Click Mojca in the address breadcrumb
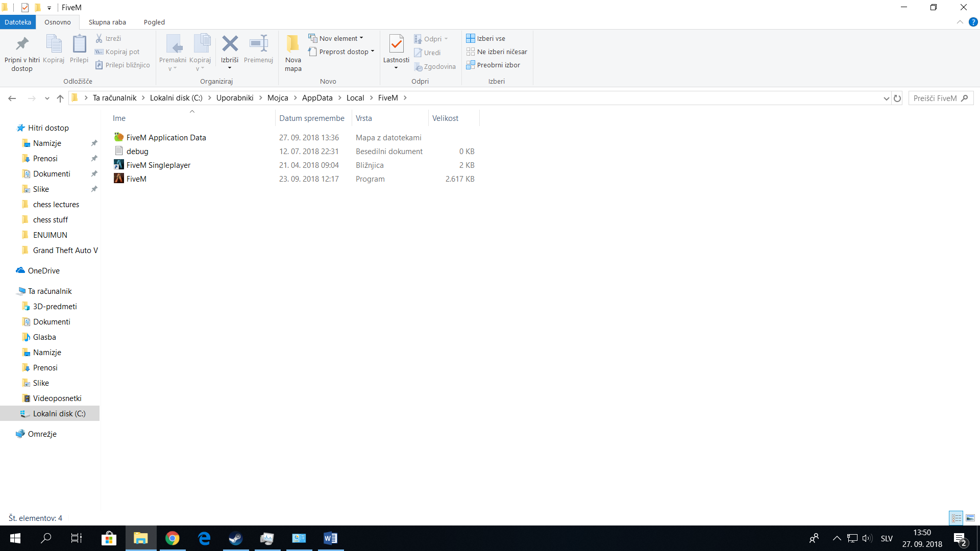The height and width of the screenshot is (551, 980). [x=278, y=98]
